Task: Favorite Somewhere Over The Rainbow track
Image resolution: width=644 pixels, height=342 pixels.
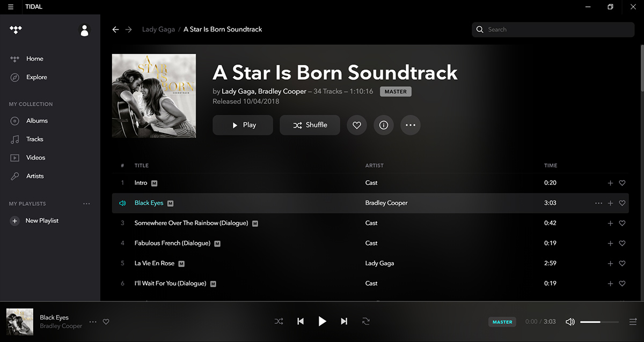Action: pos(622,224)
